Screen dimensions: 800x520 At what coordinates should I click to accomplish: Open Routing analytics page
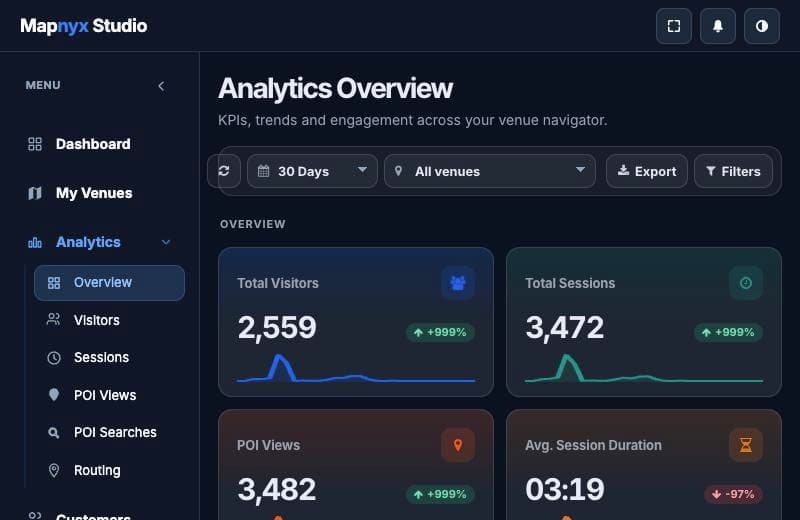click(x=109, y=470)
